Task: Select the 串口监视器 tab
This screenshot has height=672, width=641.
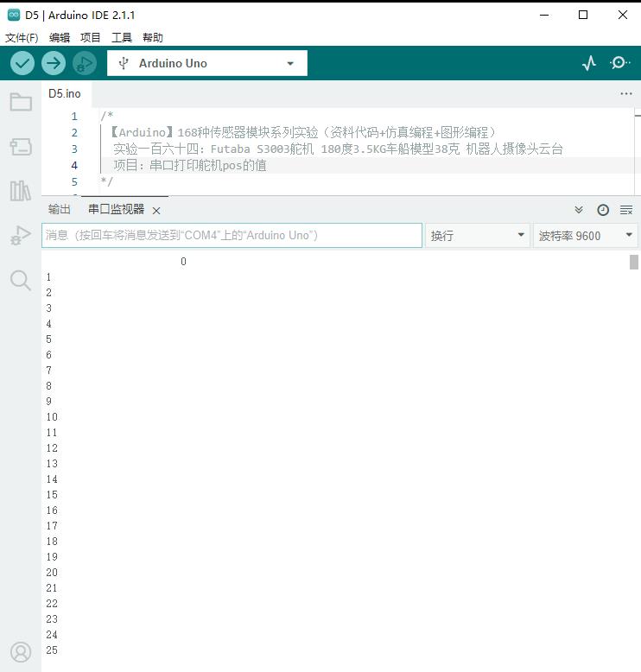Action: click(117, 209)
